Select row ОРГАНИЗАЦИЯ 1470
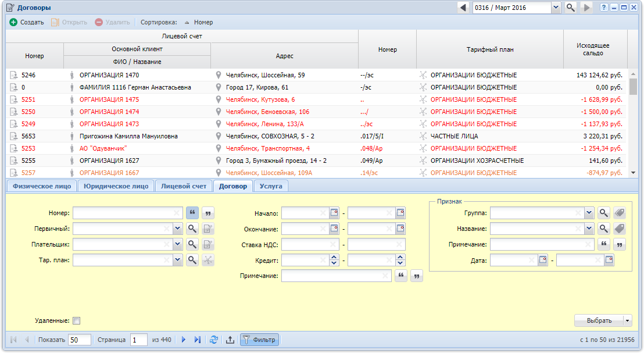 316,75
